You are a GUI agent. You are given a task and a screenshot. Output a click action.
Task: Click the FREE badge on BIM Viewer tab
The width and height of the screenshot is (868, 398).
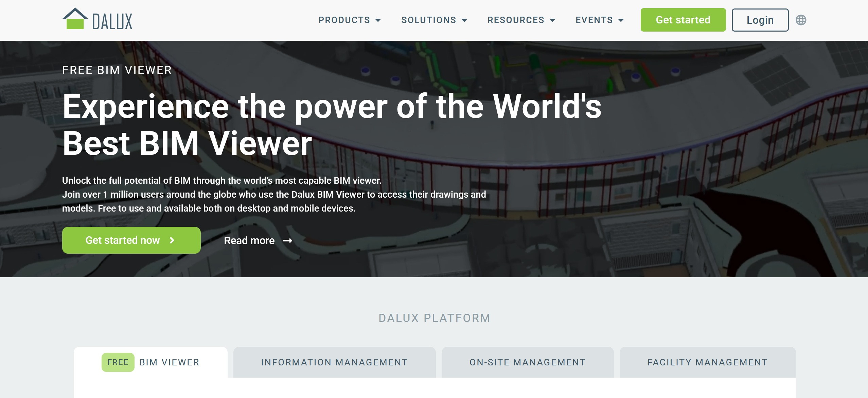118,362
